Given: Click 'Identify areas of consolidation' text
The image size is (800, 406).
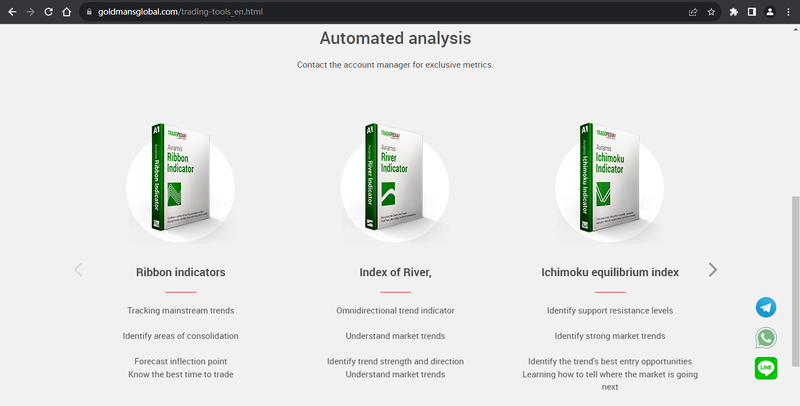Looking at the screenshot, I should pos(181,336).
